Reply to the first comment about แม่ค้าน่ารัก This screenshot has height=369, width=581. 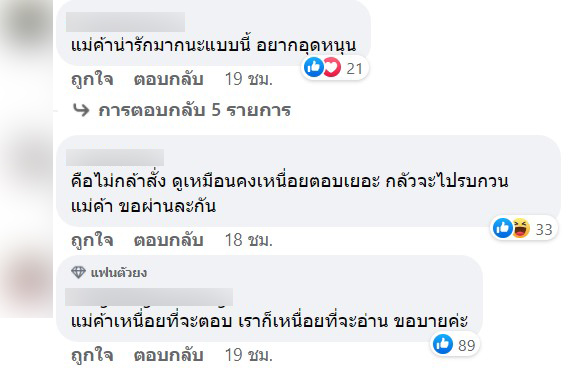169,79
